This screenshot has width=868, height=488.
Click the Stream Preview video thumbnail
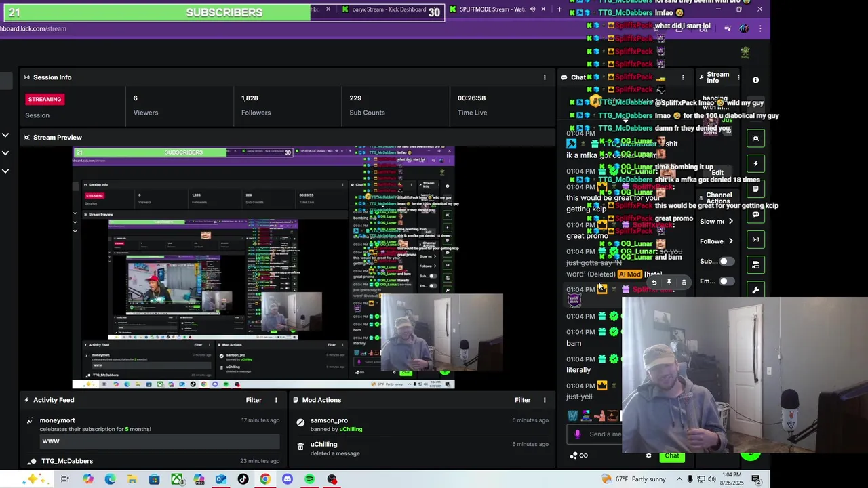(264, 268)
